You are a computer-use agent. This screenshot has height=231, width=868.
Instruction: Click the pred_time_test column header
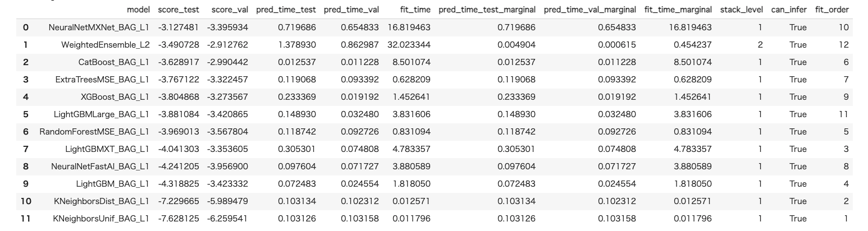[x=286, y=10]
